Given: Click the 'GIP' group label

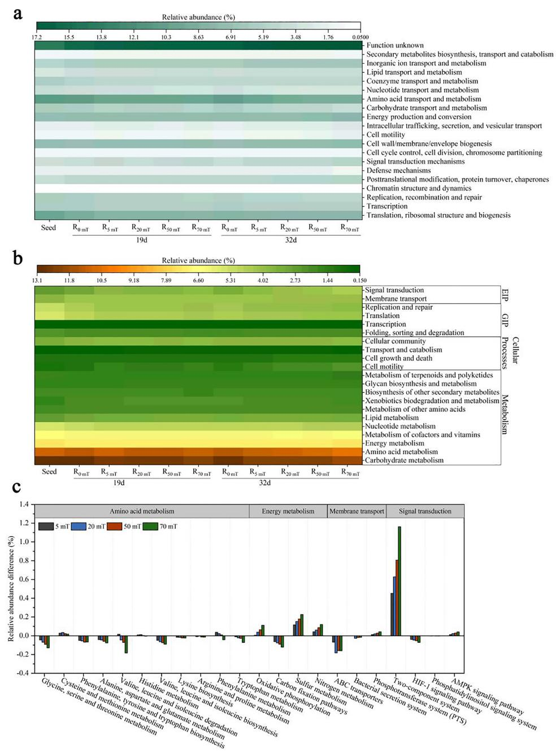Looking at the screenshot, I should pos(505,320).
